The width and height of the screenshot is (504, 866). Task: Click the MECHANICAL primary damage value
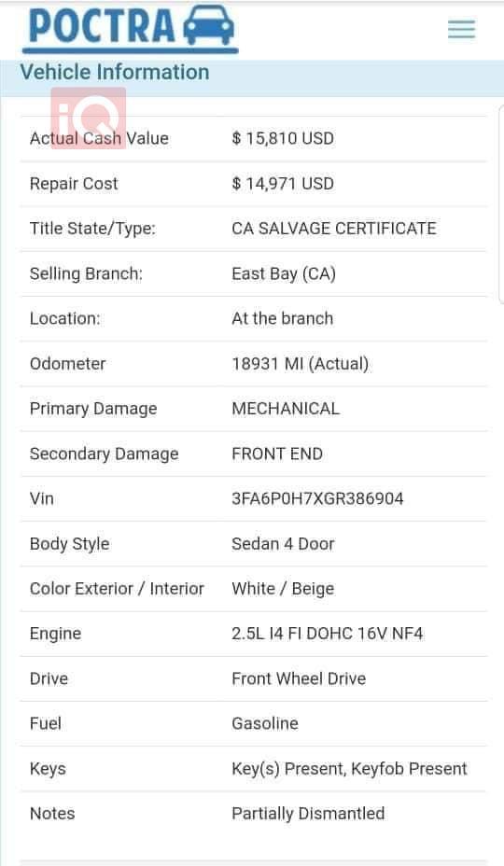point(286,409)
